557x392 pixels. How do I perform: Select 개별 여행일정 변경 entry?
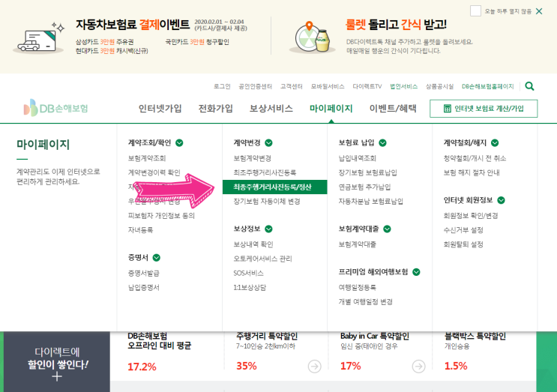tap(366, 302)
